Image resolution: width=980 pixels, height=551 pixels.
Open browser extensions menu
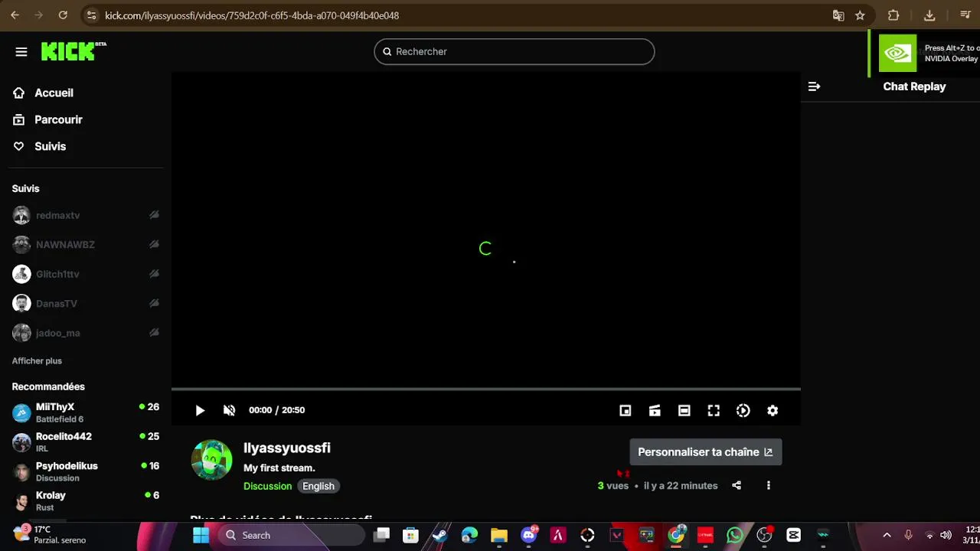[x=893, y=15]
